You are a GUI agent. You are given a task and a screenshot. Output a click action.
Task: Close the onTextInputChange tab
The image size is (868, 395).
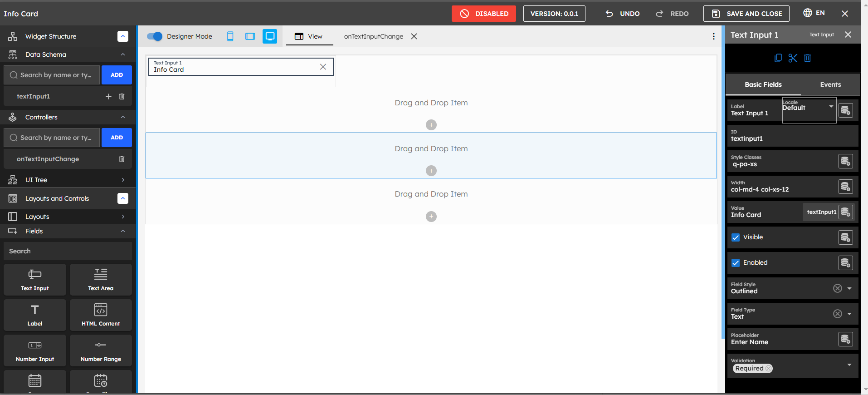[x=414, y=36]
